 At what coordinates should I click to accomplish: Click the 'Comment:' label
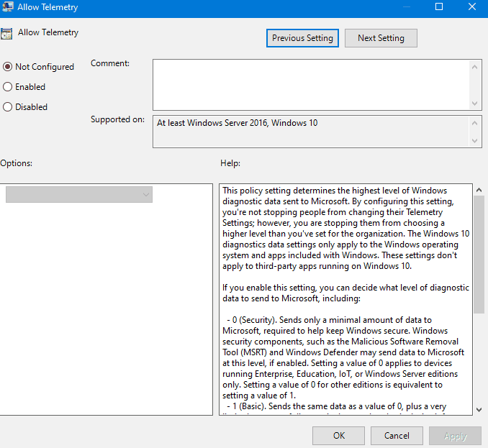(x=110, y=63)
